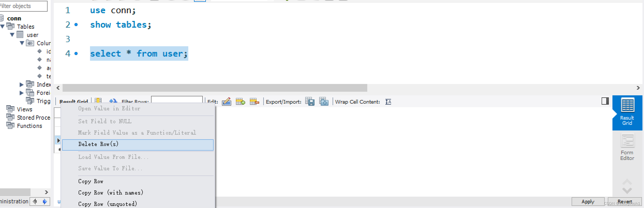Click the Views folder icon
The height and width of the screenshot is (208, 644).
[x=10, y=109]
